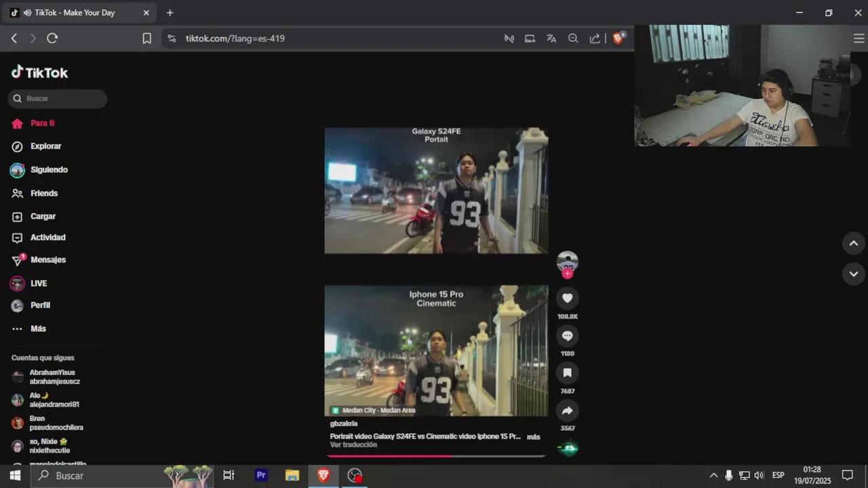868x488 pixels.
Task: Open Mensajes inbox
Action: pos(47,260)
